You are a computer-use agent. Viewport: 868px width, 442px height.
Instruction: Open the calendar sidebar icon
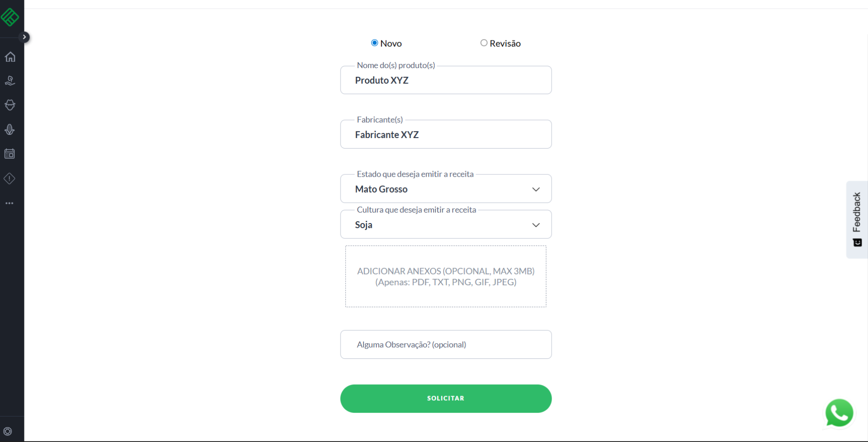tap(10, 154)
